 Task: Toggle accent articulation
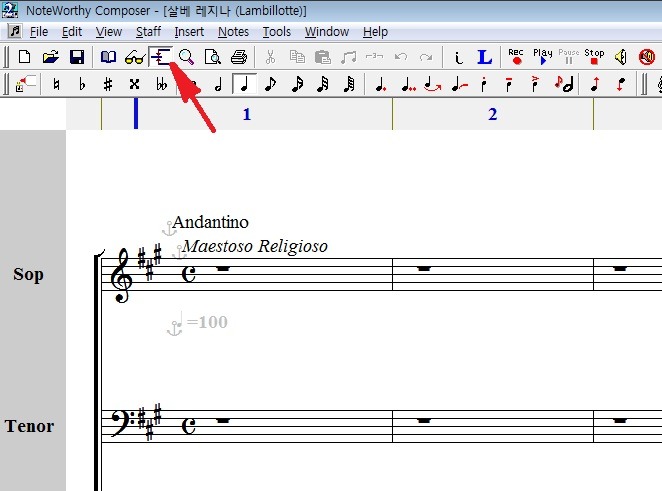[535, 84]
